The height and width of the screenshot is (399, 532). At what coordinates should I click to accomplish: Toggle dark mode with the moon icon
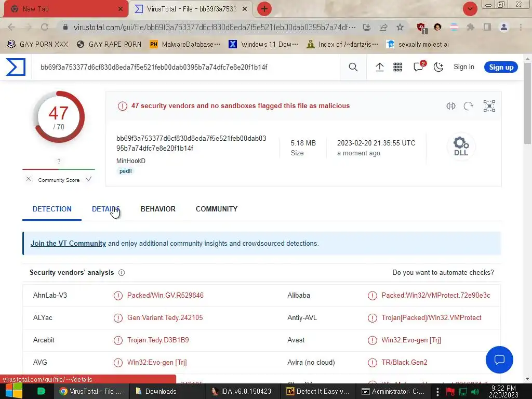click(x=438, y=67)
